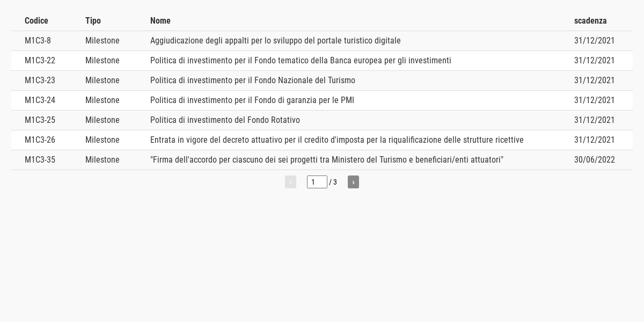
Task: Click Milestone type in M1C3-24 row
Action: pyautogui.click(x=103, y=100)
